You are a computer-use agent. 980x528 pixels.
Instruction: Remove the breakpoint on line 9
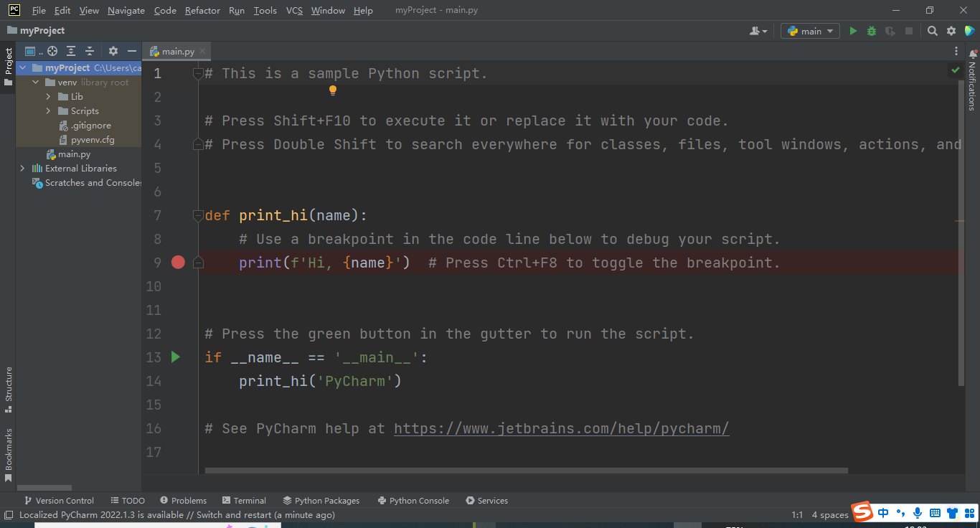[x=178, y=263]
